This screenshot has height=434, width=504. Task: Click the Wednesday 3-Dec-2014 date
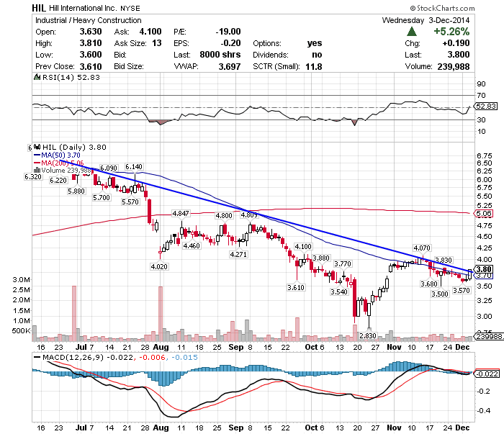click(426, 20)
